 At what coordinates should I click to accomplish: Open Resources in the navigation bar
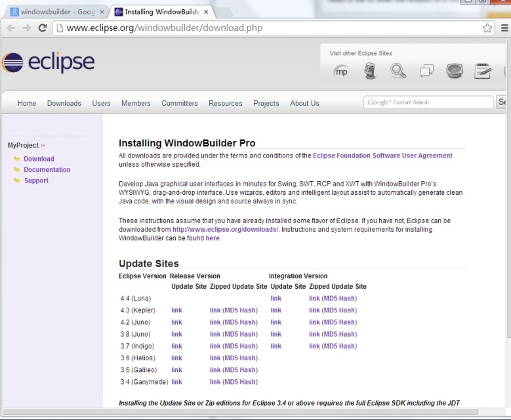tap(226, 104)
